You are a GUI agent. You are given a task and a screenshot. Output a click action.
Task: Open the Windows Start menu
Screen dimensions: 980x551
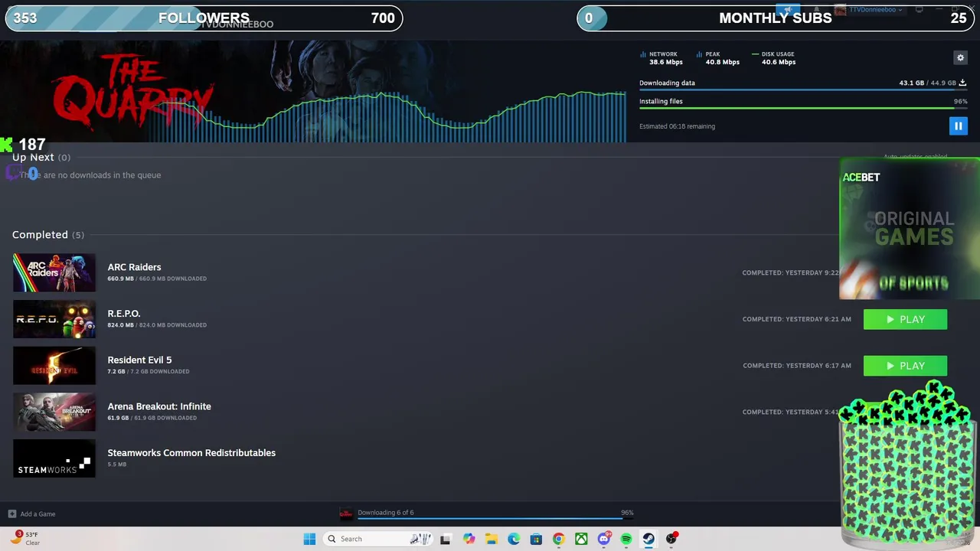coord(309,539)
